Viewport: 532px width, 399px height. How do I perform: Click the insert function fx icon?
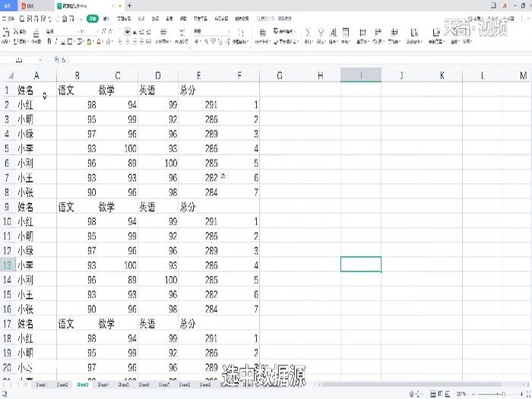point(63,60)
